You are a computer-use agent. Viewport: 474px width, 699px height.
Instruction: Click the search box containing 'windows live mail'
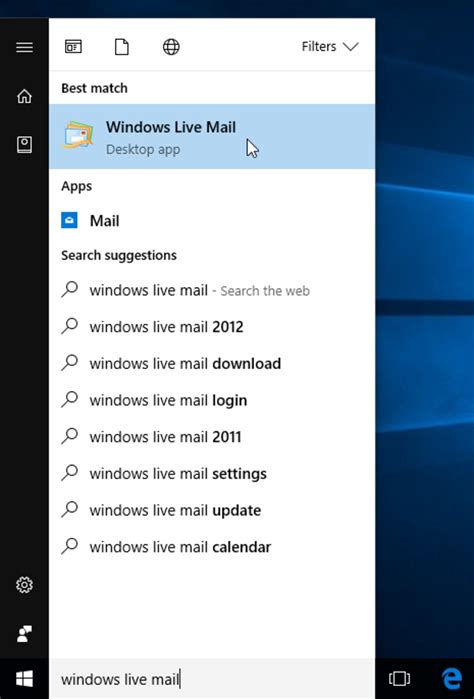point(212,679)
